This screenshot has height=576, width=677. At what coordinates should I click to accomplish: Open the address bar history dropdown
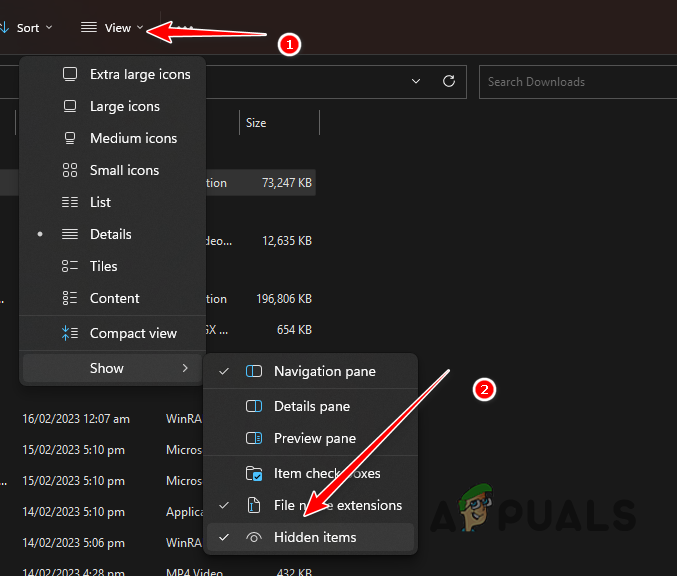tap(416, 81)
